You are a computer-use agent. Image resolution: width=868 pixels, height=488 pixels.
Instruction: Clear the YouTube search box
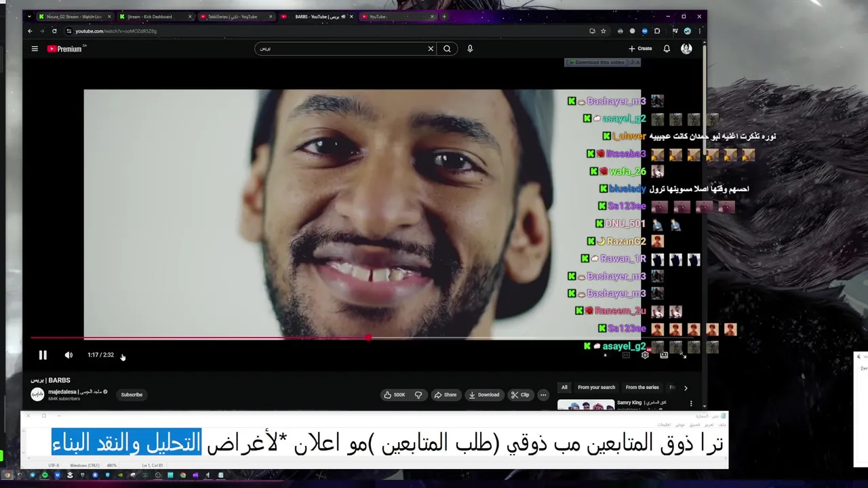(x=431, y=49)
